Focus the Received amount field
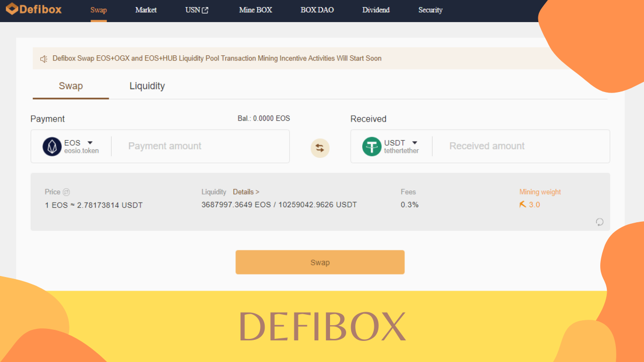The height and width of the screenshot is (362, 644). [521, 146]
